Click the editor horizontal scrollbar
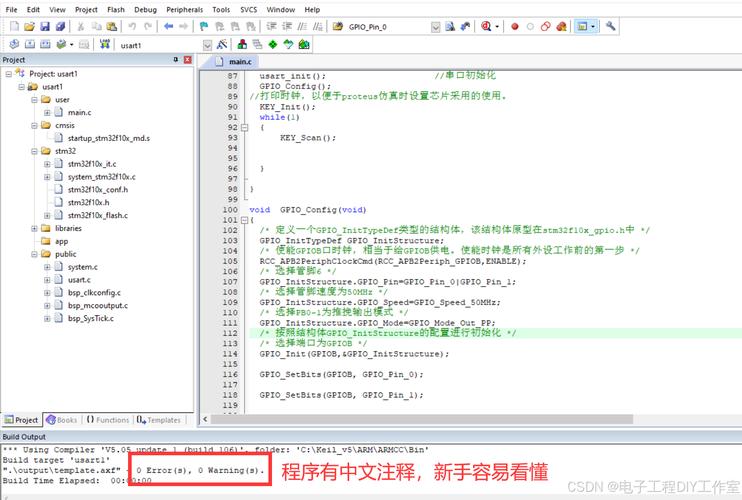742x500 pixels. [422, 420]
